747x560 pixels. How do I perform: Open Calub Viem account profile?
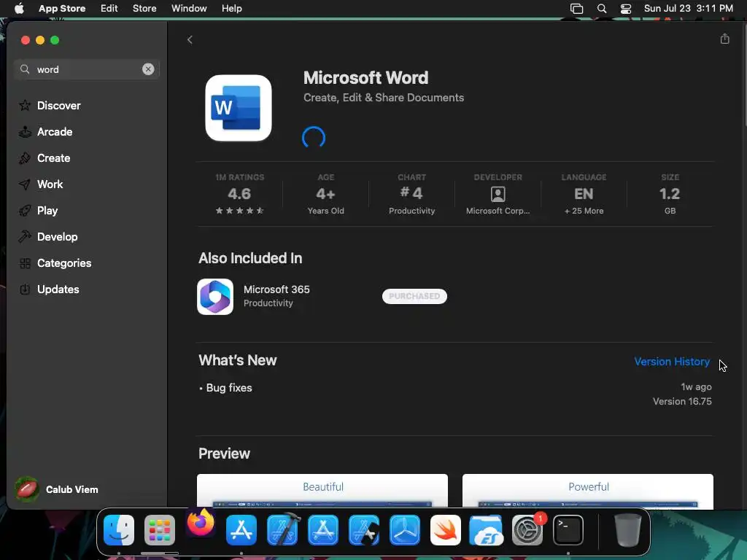(57, 489)
